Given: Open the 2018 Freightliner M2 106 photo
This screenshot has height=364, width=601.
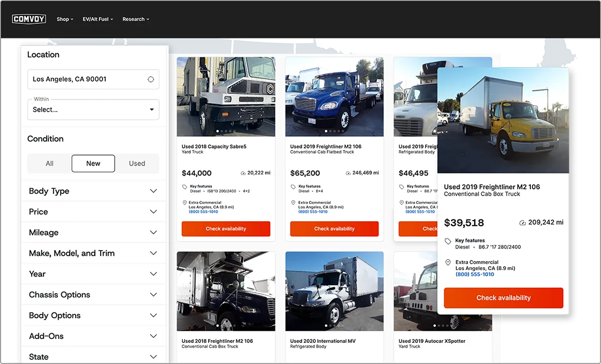Looking at the screenshot, I should (x=226, y=291).
